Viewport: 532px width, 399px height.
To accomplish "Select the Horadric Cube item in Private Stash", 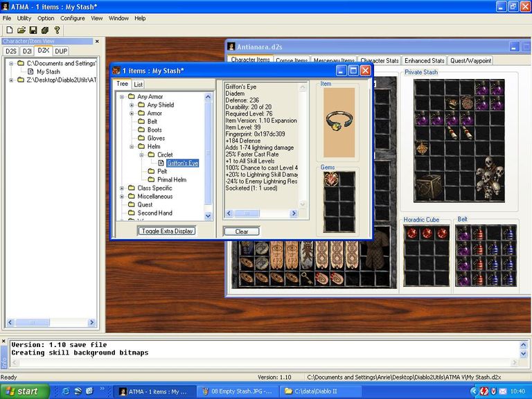I will pos(429,187).
